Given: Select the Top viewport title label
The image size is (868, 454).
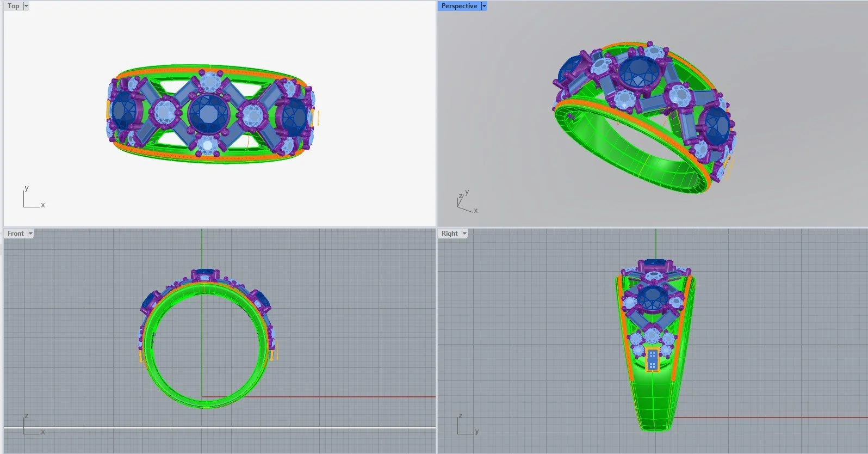Looking at the screenshot, I should click(x=13, y=6).
